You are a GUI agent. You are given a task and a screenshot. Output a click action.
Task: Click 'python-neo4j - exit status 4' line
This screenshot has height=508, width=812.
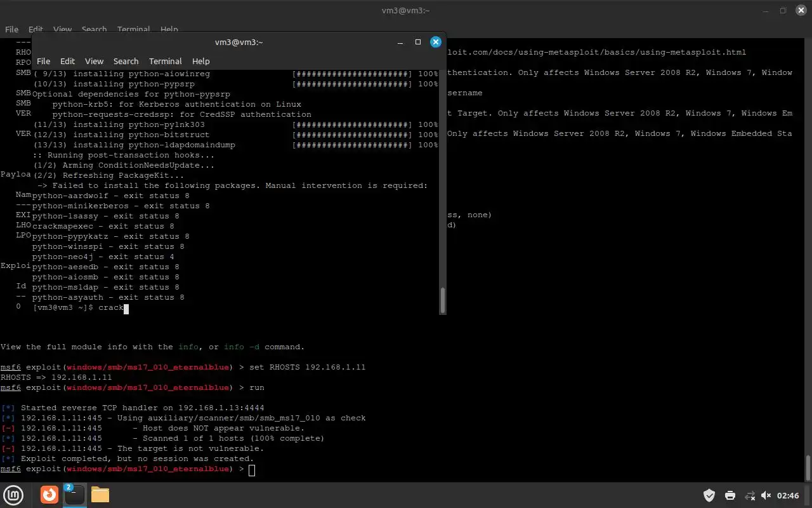[x=103, y=257]
